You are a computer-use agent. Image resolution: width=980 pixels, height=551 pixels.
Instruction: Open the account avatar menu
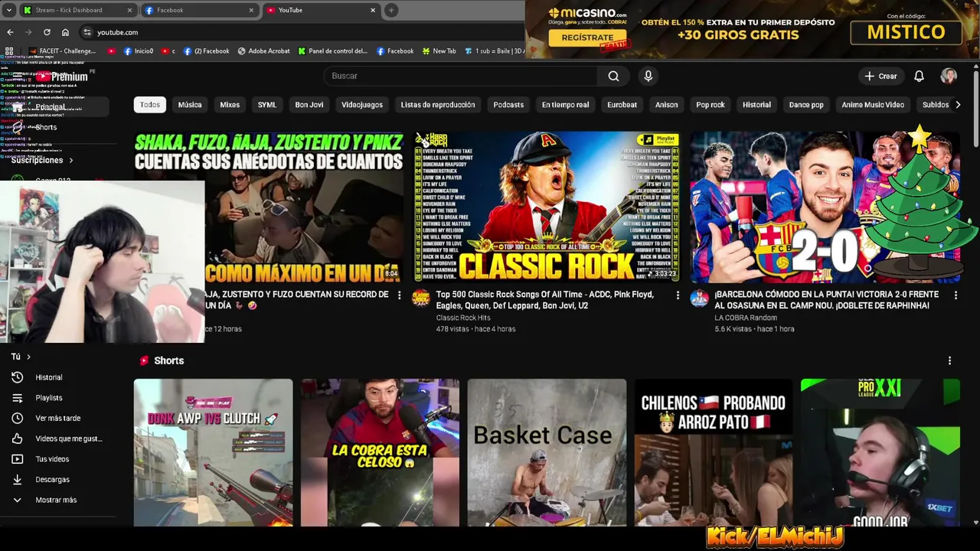[x=949, y=76]
